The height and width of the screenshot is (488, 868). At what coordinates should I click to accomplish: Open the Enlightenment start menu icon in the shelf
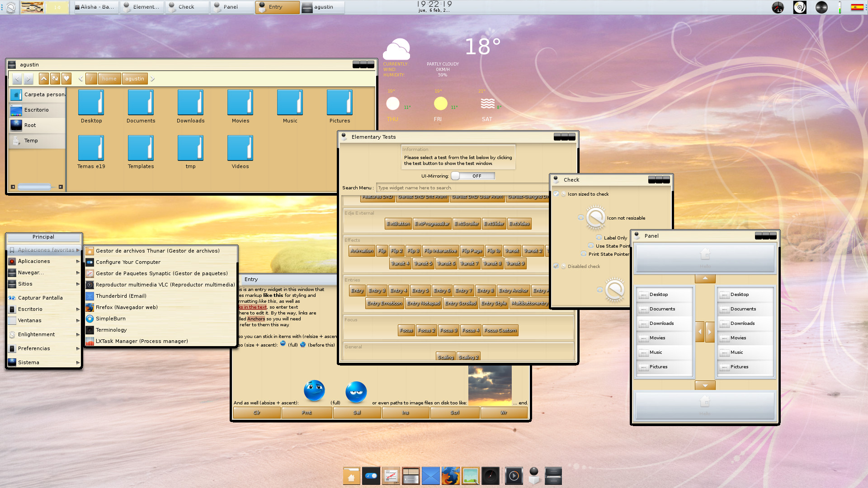[x=10, y=7]
